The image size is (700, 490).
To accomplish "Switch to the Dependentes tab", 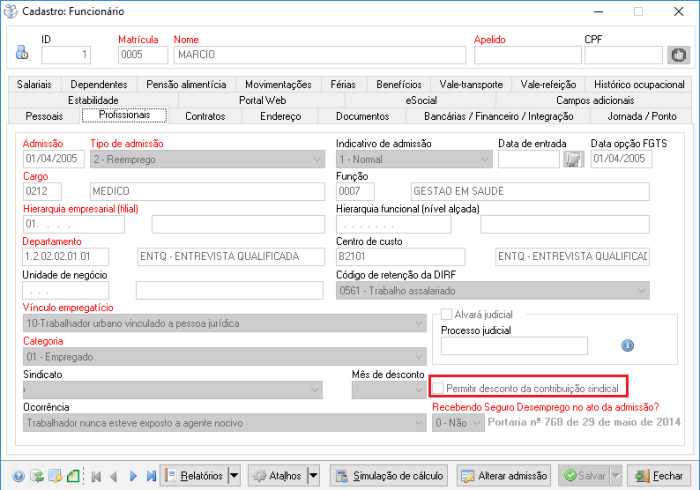I will [99, 85].
